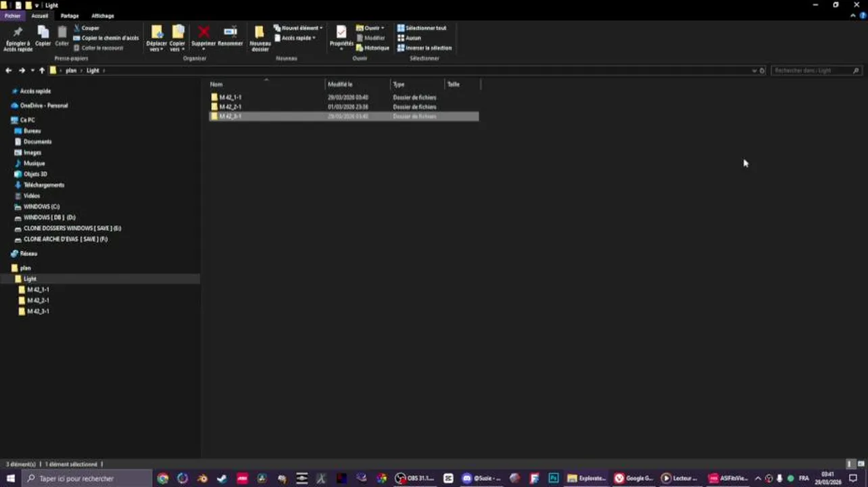Create a Nouveau dossier
This screenshot has width=868, height=487.
coord(260,39)
